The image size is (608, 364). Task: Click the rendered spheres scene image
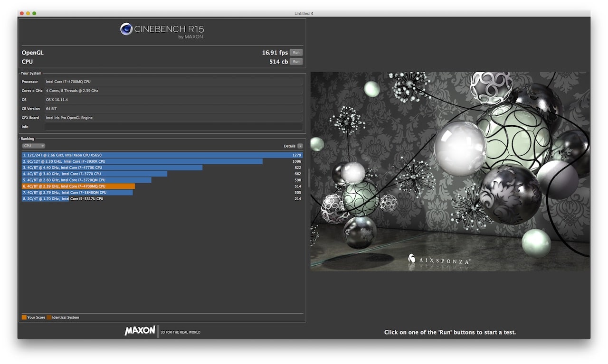450,171
